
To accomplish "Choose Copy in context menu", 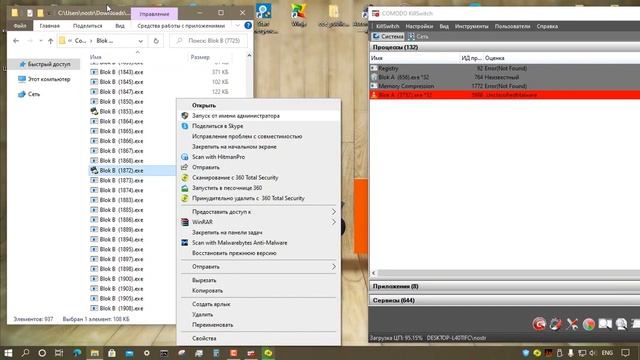I will coord(207,291).
